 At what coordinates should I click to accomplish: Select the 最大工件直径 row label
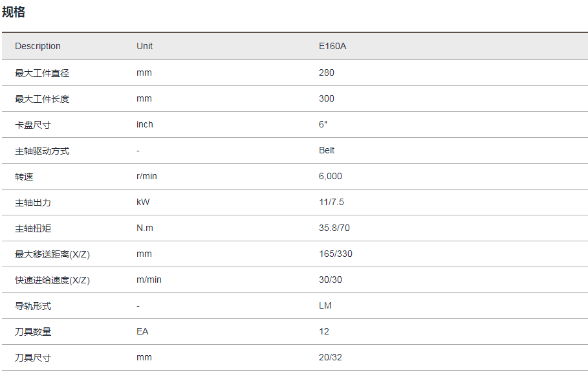click(42, 73)
